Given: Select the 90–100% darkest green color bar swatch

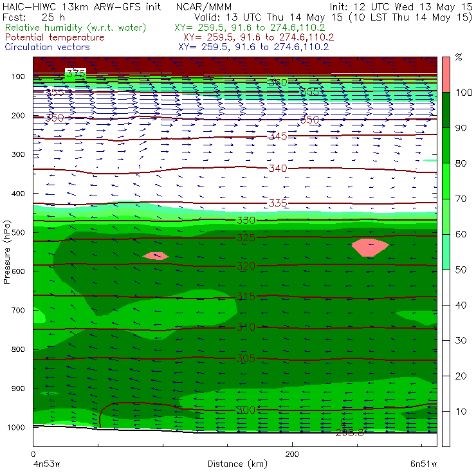Looking at the screenshot, I should tap(446, 110).
